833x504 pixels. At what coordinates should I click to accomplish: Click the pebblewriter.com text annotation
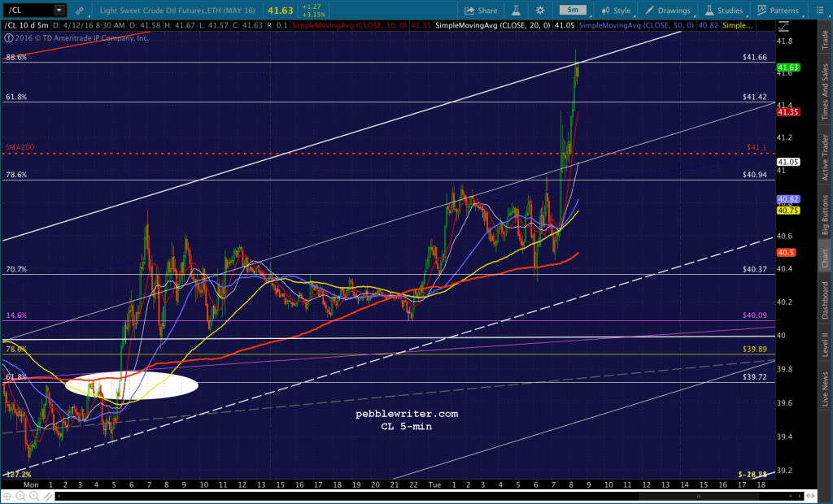click(x=407, y=414)
